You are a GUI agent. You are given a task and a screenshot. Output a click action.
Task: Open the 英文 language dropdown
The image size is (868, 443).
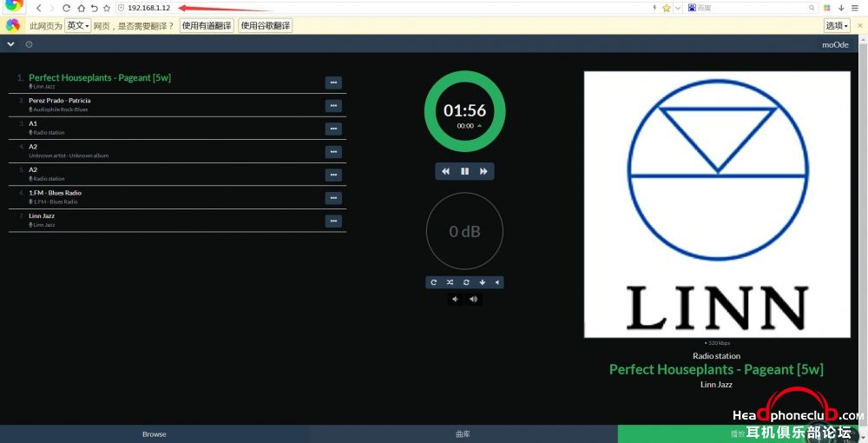click(x=77, y=25)
